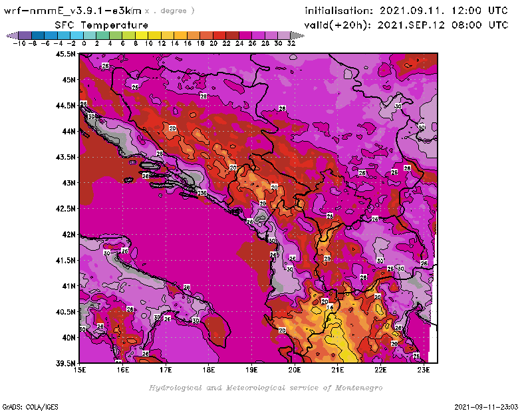Screen dimensions: 532x411
Task: Click the yellow legend swatch between 8 and 10
Action: pyautogui.click(x=141, y=35)
